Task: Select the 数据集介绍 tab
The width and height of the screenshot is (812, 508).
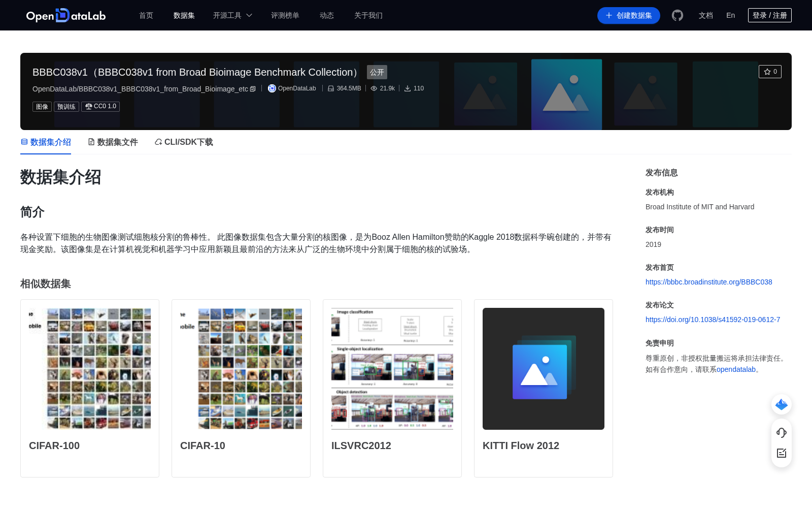Action: tap(46, 142)
